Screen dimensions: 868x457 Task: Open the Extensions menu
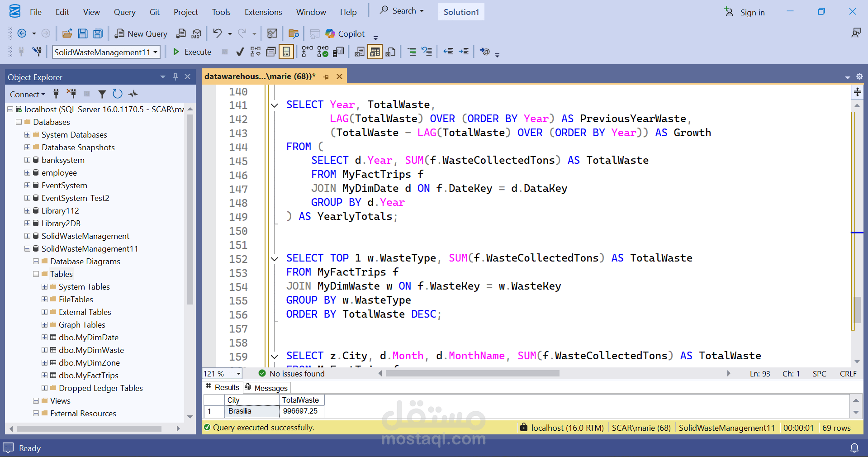pos(263,12)
